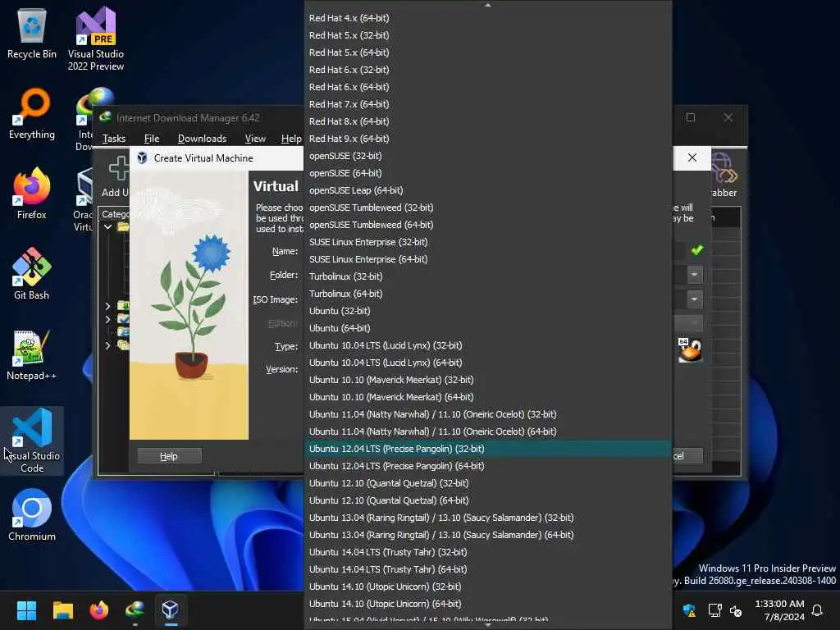Expand the first collapsed IDM category folder
Image resolution: width=840 pixels, height=630 pixels.
coord(107,306)
